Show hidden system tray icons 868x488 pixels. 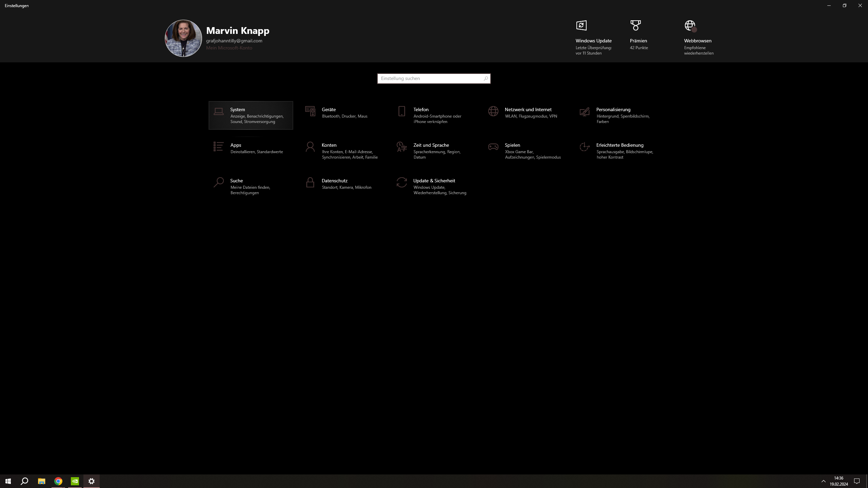coord(823,481)
